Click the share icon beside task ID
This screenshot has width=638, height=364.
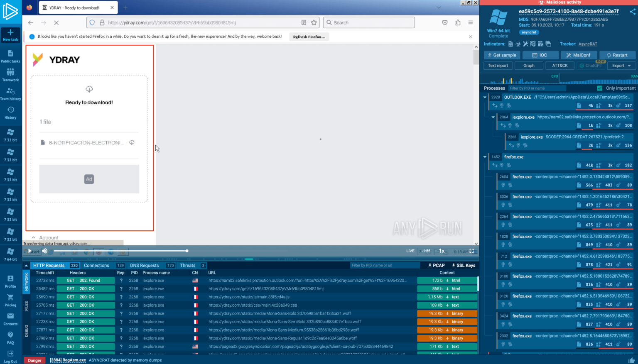click(x=633, y=12)
